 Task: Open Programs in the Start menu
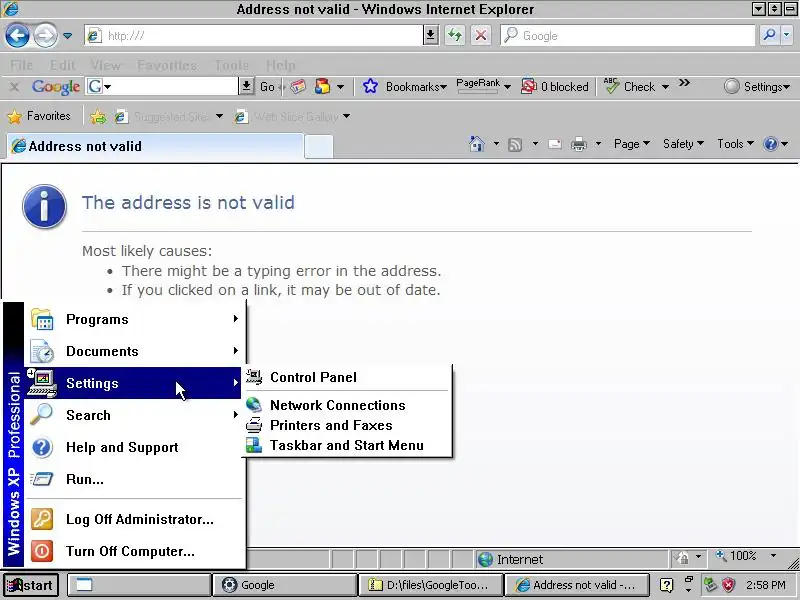(x=133, y=319)
